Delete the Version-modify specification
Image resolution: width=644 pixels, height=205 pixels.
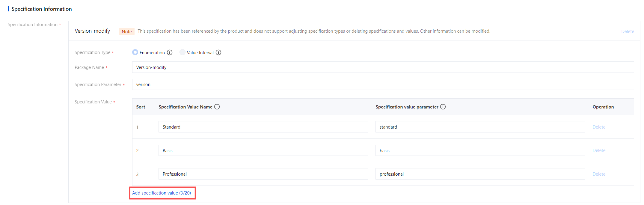point(628,31)
